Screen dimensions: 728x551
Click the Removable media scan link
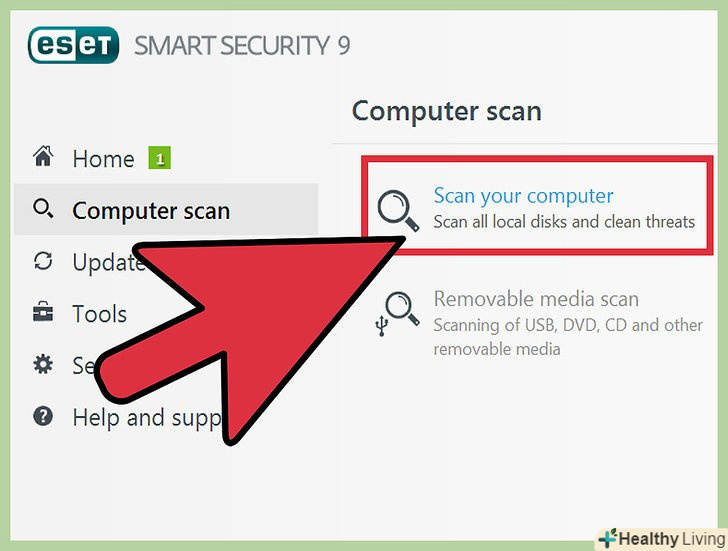536,299
